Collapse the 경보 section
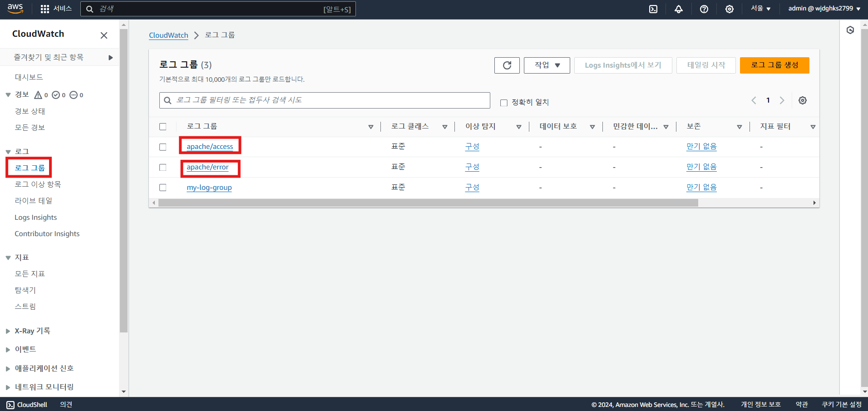Screen dimensions: 868x411 coord(8,95)
